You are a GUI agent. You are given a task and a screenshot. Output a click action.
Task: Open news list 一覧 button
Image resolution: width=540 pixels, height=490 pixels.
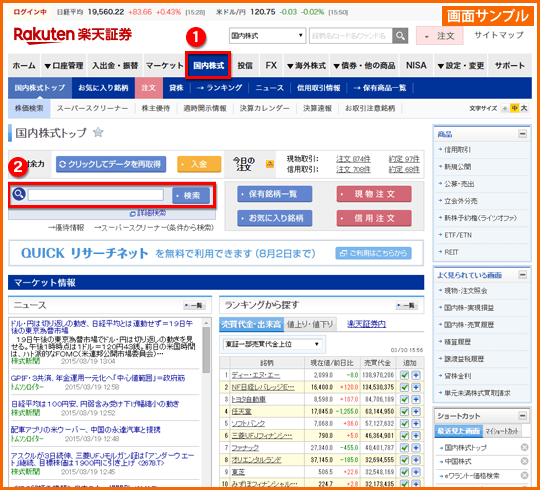click(194, 305)
